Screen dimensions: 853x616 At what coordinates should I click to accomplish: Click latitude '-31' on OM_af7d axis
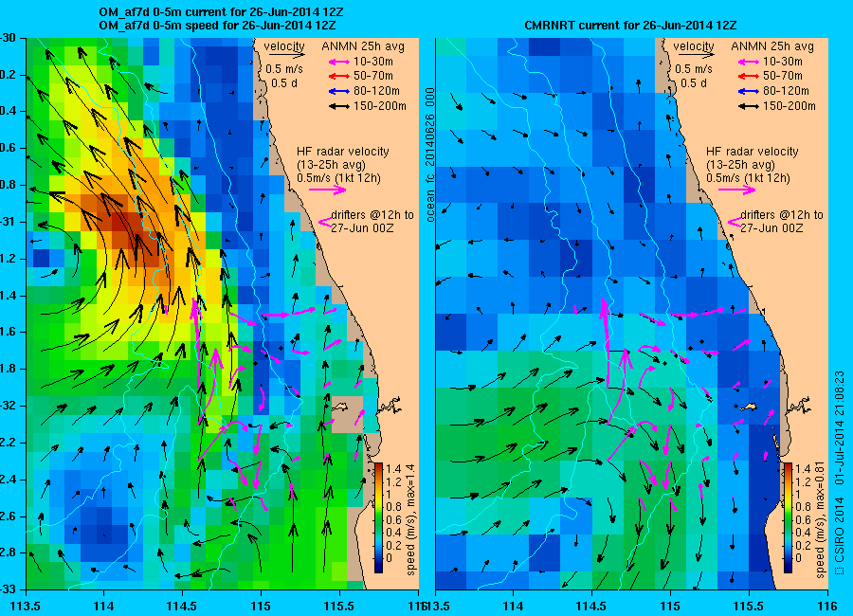click(x=8, y=222)
